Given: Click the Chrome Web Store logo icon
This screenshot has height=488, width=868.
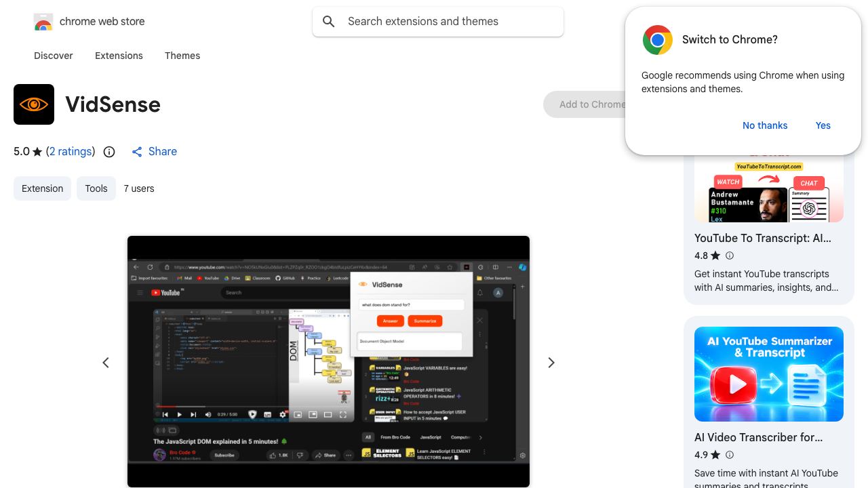Looking at the screenshot, I should pyautogui.click(x=43, y=22).
